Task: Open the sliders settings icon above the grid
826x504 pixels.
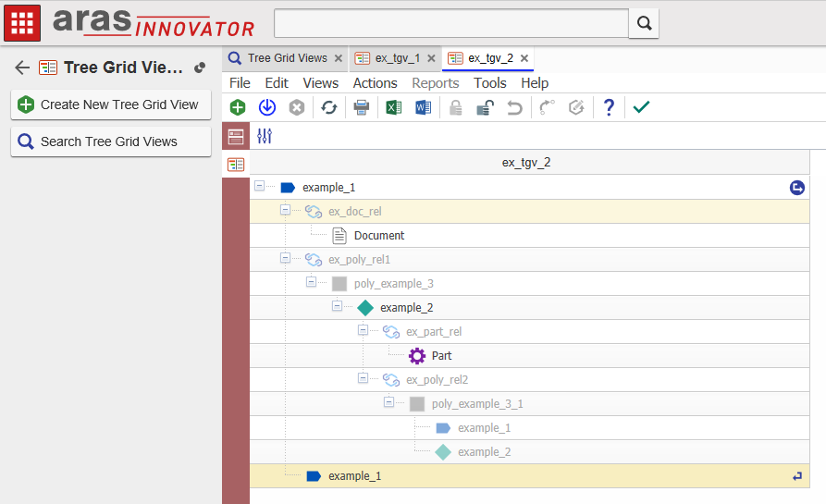Action: point(265,136)
